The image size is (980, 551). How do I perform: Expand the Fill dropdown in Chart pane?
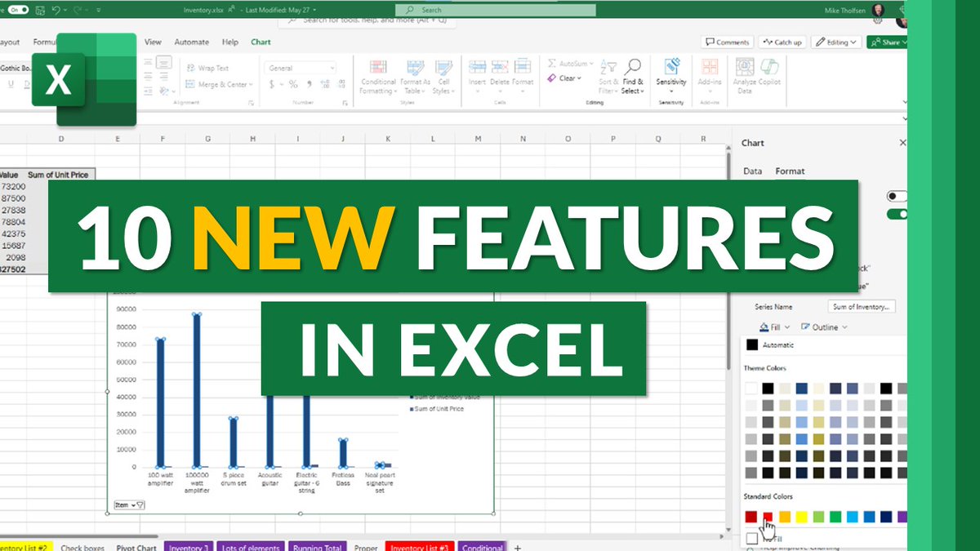777,327
